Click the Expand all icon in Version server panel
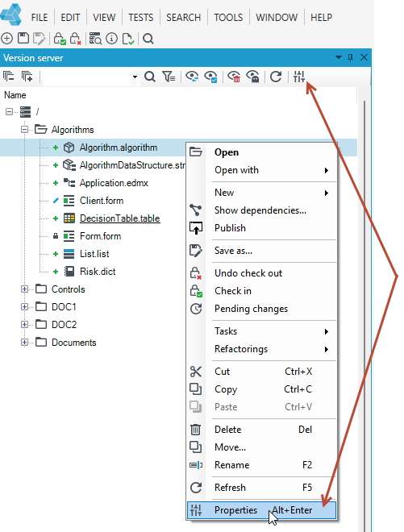Viewport: 404px width, 532px height. click(x=27, y=77)
